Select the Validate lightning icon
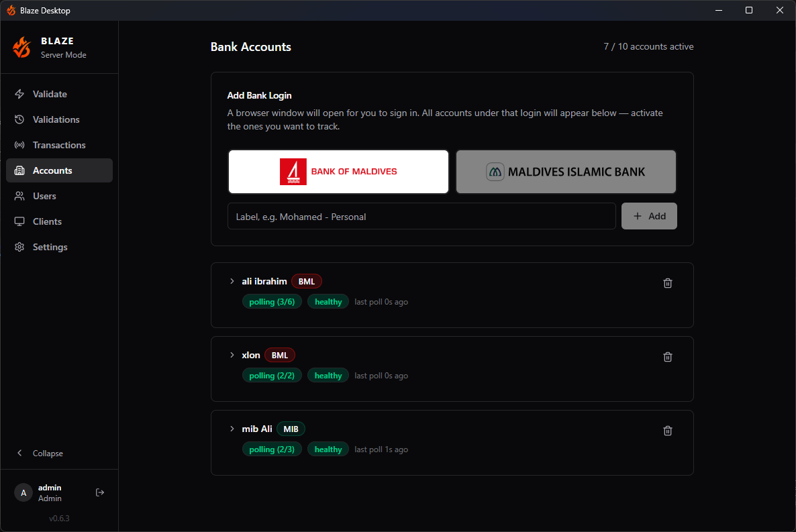The height and width of the screenshot is (532, 796). 20,94
